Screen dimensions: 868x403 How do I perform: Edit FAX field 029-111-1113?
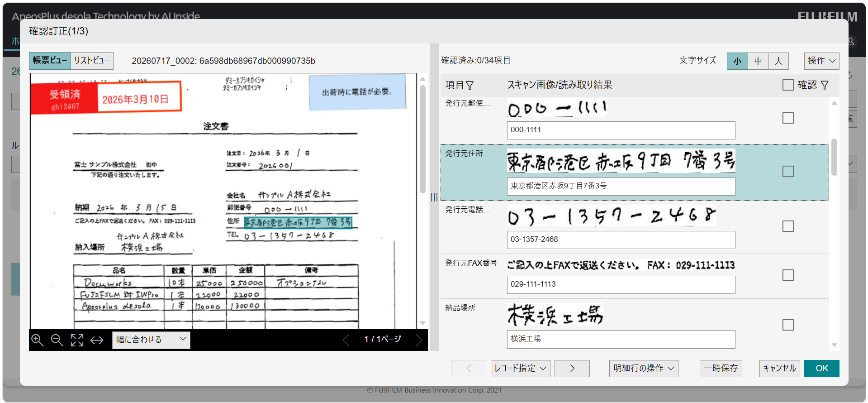point(621,285)
